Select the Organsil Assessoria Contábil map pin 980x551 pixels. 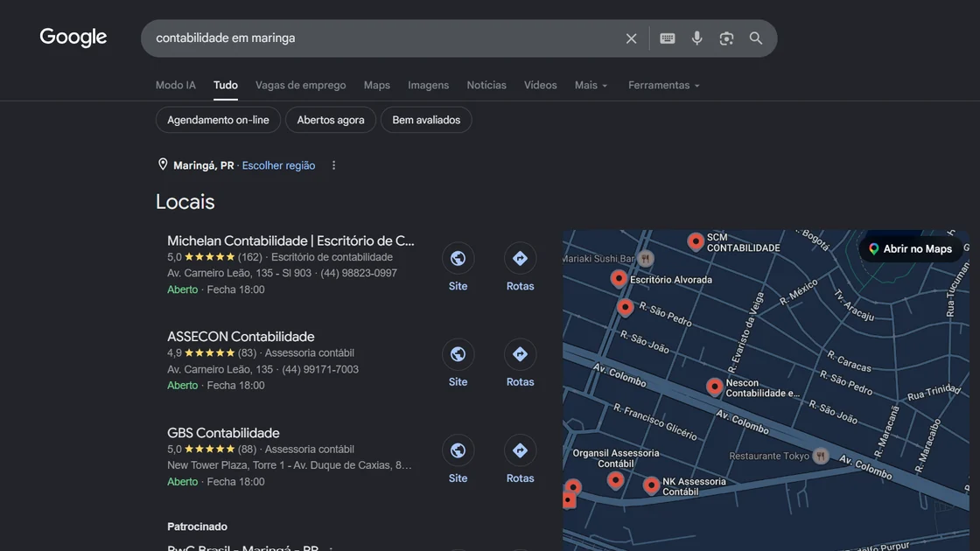(x=616, y=480)
